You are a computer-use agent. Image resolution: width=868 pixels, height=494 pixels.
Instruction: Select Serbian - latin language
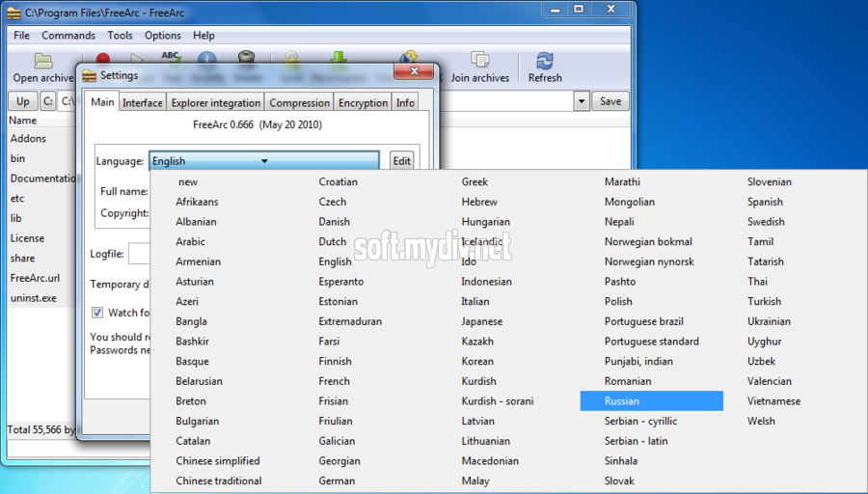(x=637, y=441)
